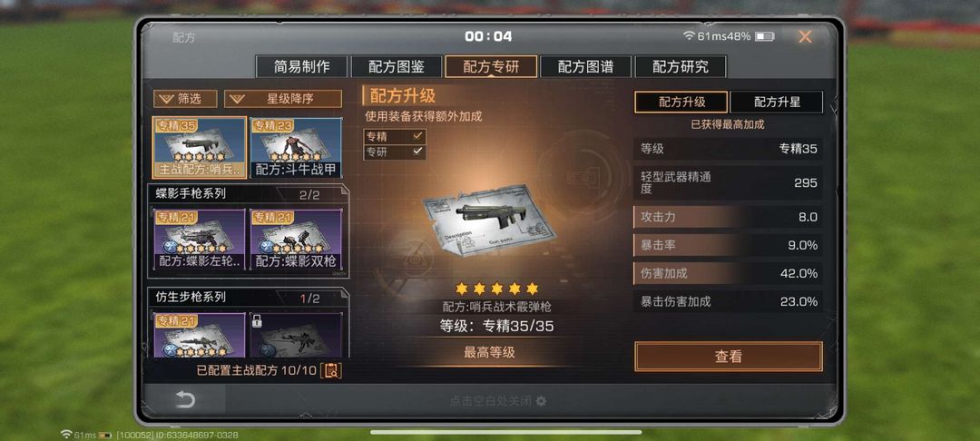Switch to the 配方升星 button
Screen dimensions: 980x441
coord(777,102)
